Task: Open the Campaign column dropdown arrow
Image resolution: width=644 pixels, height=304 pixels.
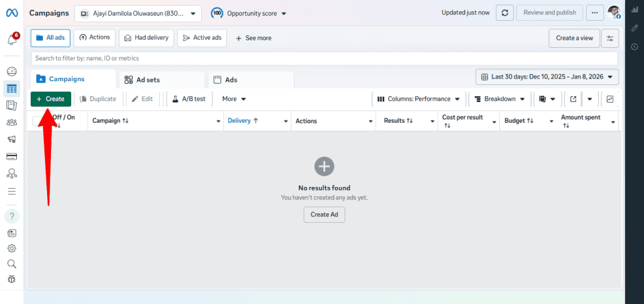Action: [x=218, y=121]
